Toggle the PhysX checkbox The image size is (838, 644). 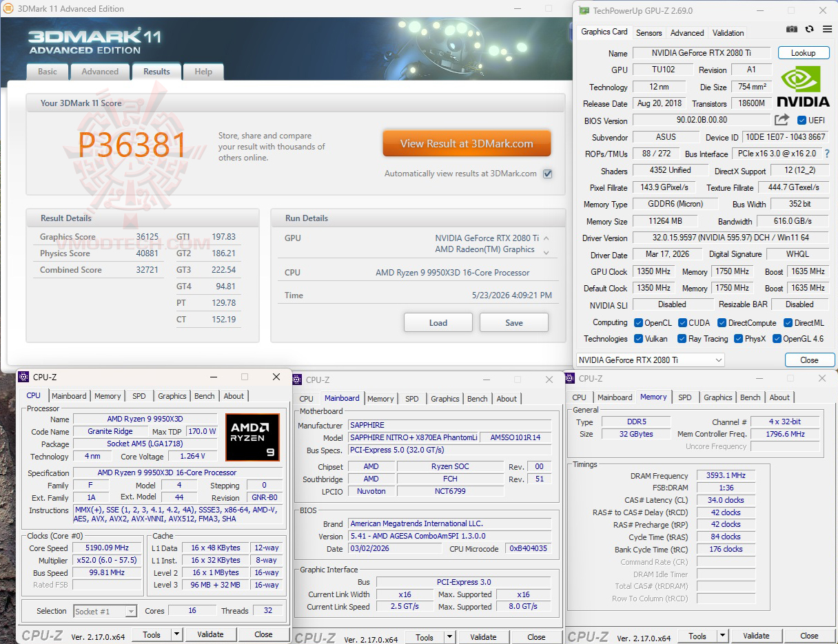click(x=738, y=339)
